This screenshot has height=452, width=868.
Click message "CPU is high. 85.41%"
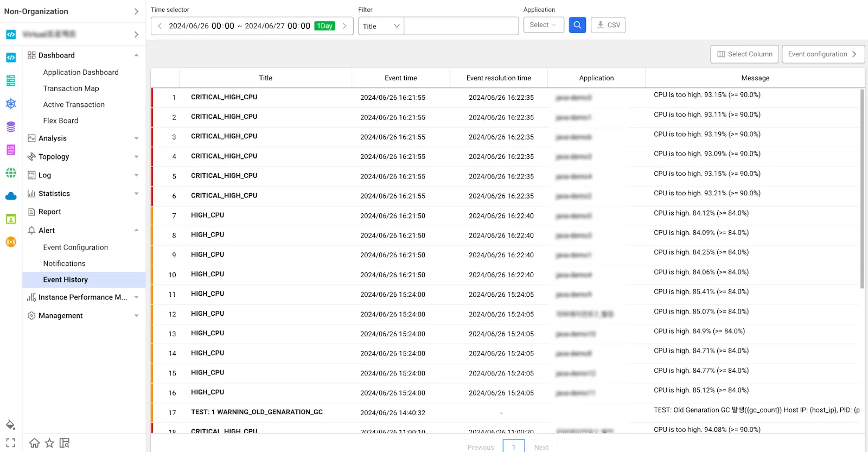pos(701,292)
